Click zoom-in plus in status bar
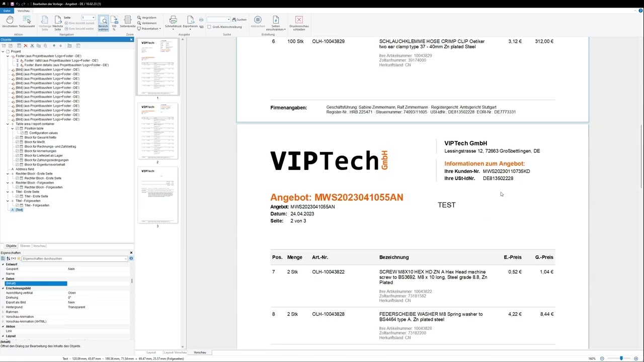 pyautogui.click(x=636, y=358)
